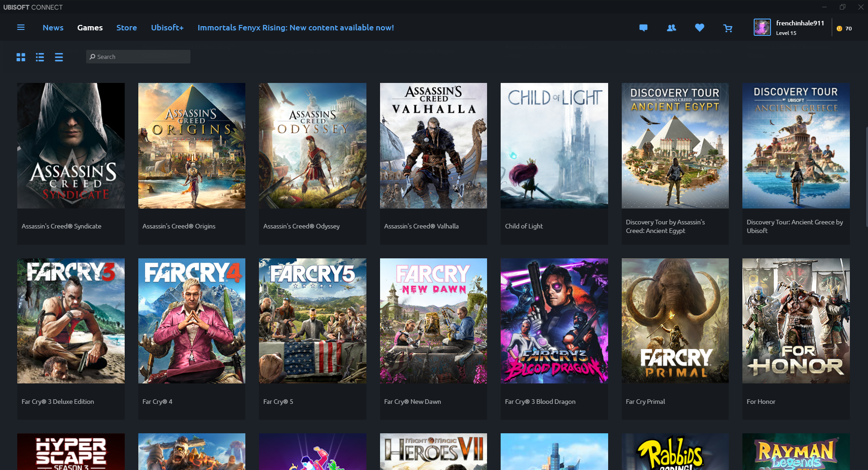Open Assassin's Creed Origins cover
The width and height of the screenshot is (868, 470).
[x=192, y=145]
